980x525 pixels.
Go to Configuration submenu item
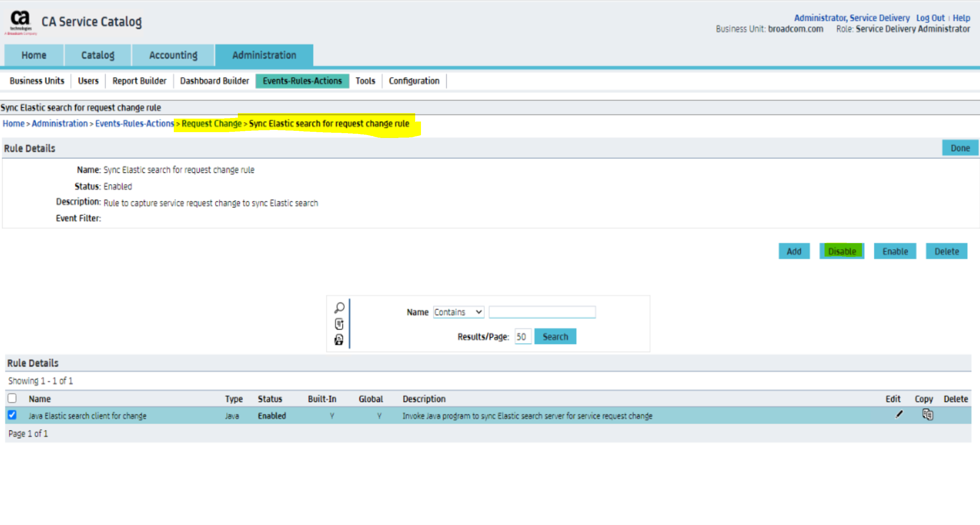pos(414,81)
